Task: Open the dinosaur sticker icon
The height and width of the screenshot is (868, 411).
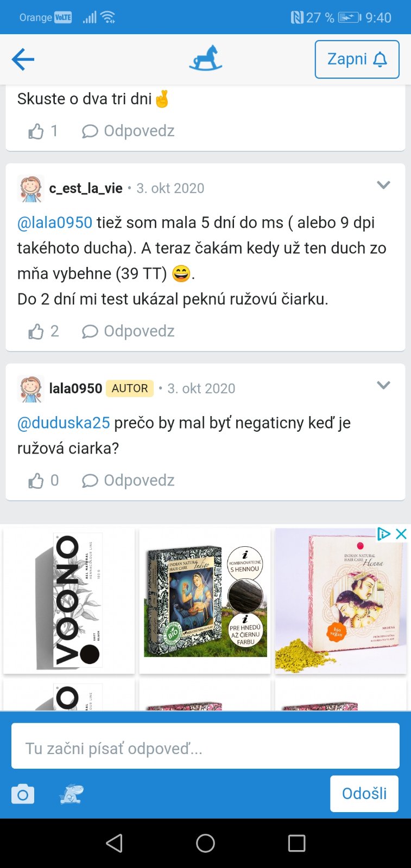Action: (71, 794)
